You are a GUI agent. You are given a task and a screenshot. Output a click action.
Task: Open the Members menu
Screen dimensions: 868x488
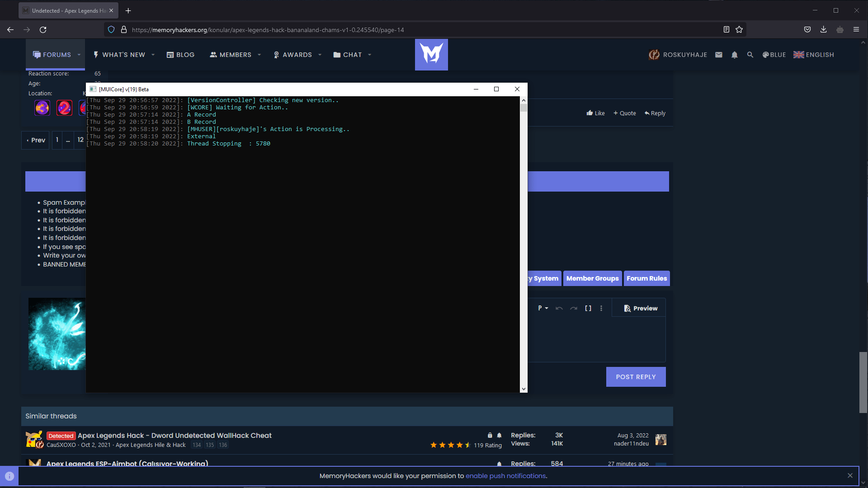(231, 55)
